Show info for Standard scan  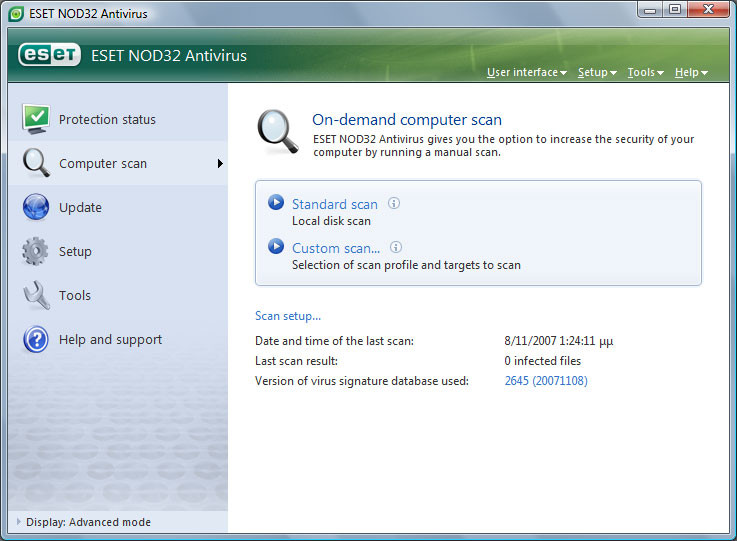(x=394, y=203)
